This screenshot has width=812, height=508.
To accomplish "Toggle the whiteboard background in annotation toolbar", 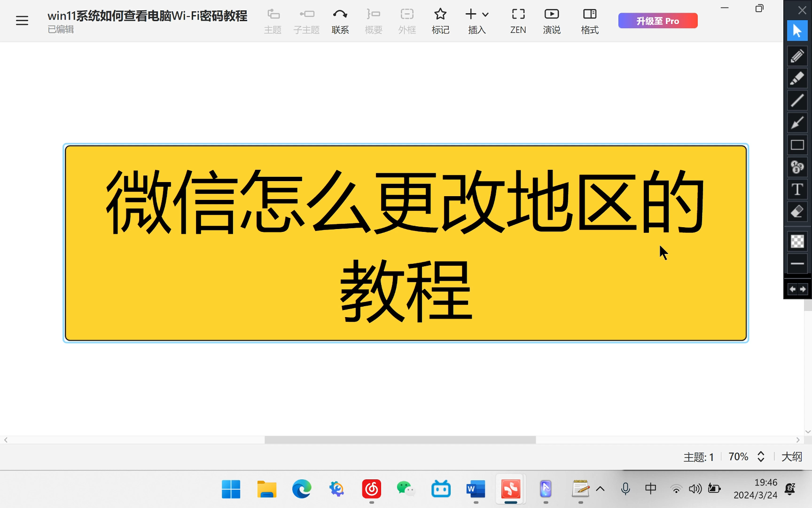I will coord(797,241).
